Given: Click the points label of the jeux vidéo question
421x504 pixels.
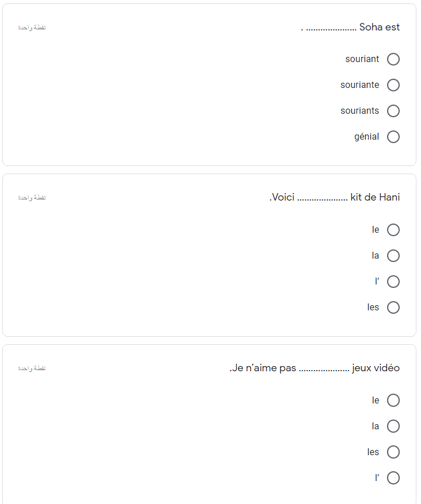Looking at the screenshot, I should click(32, 368).
